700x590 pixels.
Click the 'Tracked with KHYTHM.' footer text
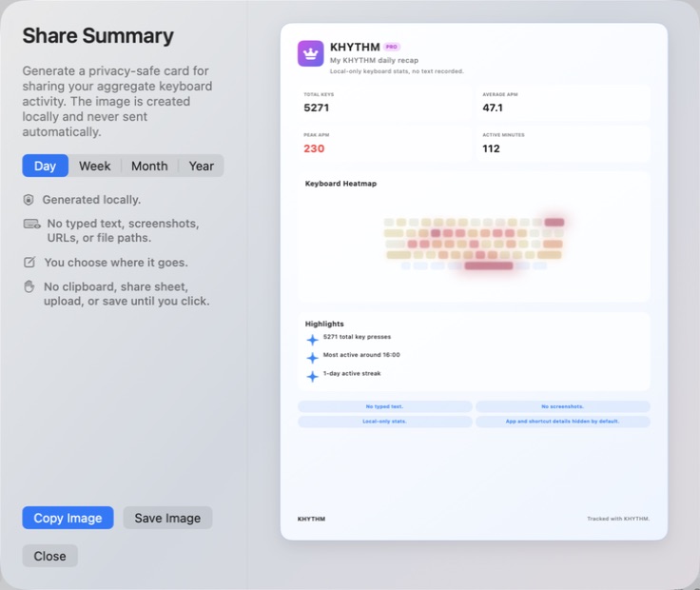click(x=618, y=519)
